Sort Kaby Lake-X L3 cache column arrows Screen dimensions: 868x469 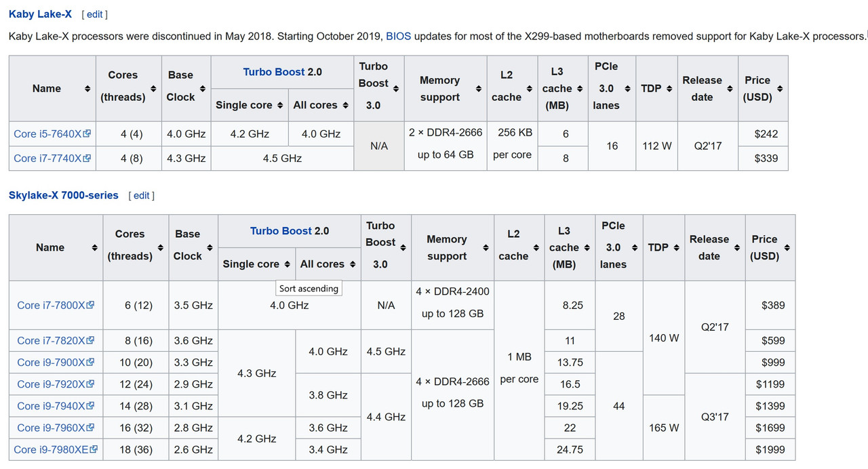click(580, 89)
